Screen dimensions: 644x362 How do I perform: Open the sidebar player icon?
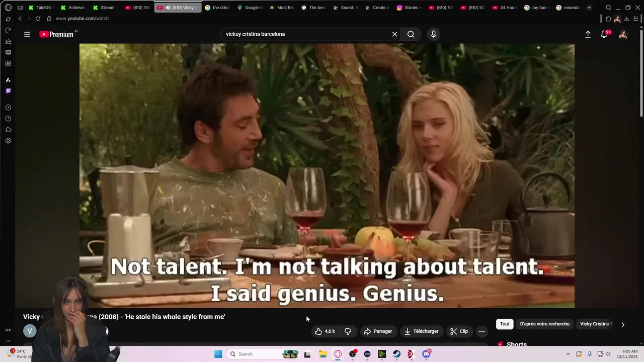click(8, 108)
